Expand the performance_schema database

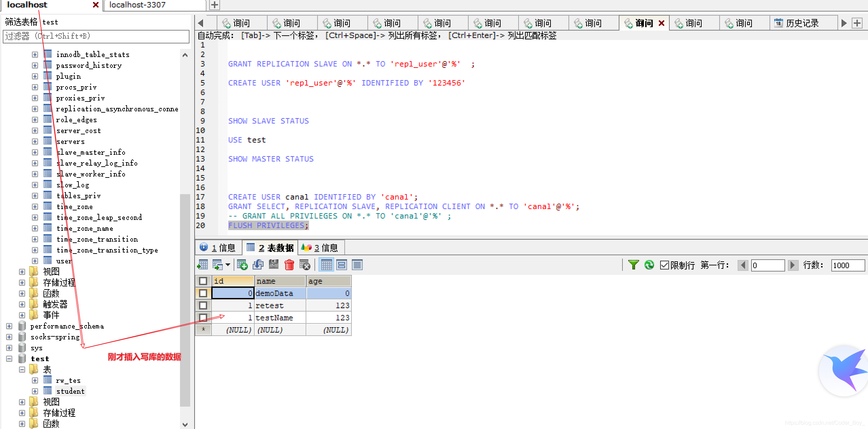coord(9,326)
